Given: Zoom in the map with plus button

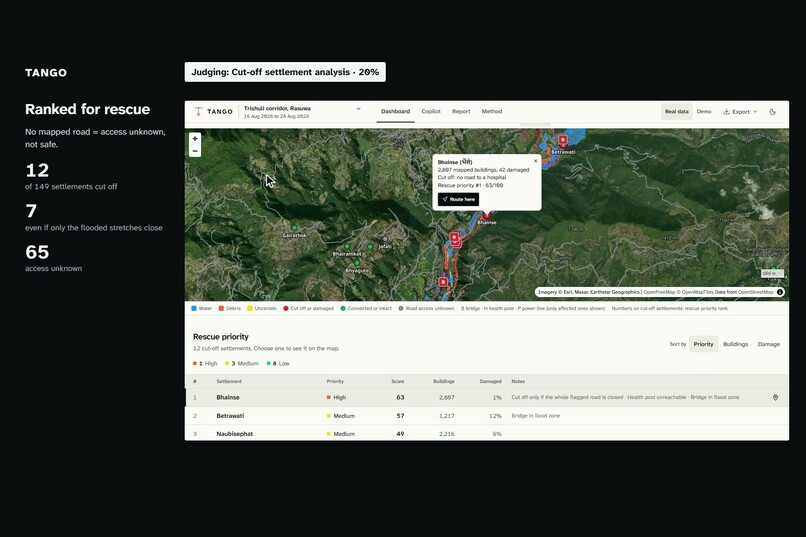Looking at the screenshot, I should coord(195,139).
